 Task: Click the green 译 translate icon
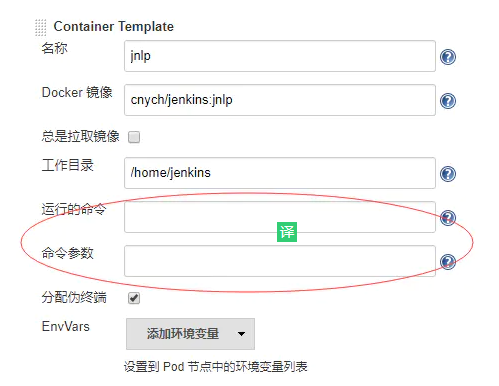tap(287, 232)
